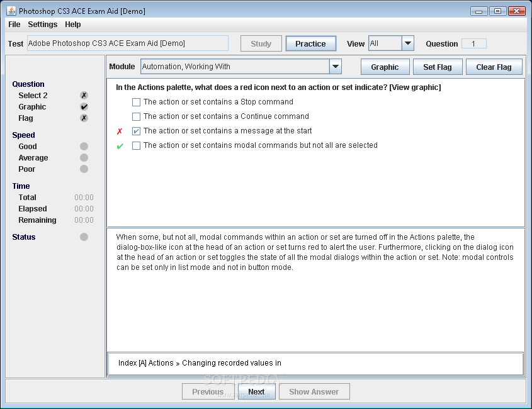Open the Settings menu

coord(42,25)
